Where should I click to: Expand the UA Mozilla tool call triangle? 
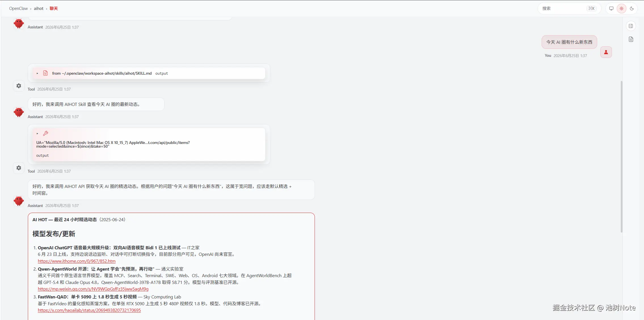pyautogui.click(x=37, y=133)
